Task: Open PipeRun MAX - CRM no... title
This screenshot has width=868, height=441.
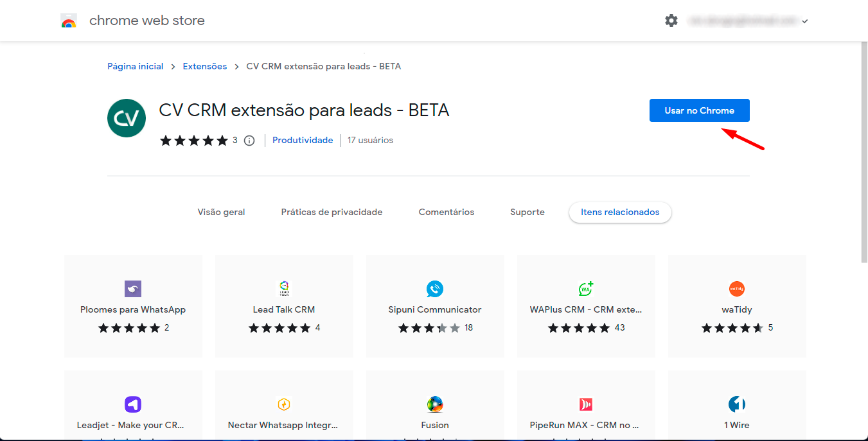Action: (585, 425)
